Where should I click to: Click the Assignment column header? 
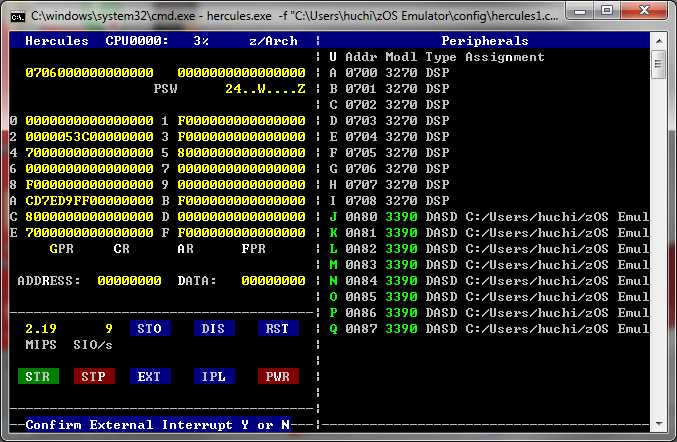pos(505,57)
